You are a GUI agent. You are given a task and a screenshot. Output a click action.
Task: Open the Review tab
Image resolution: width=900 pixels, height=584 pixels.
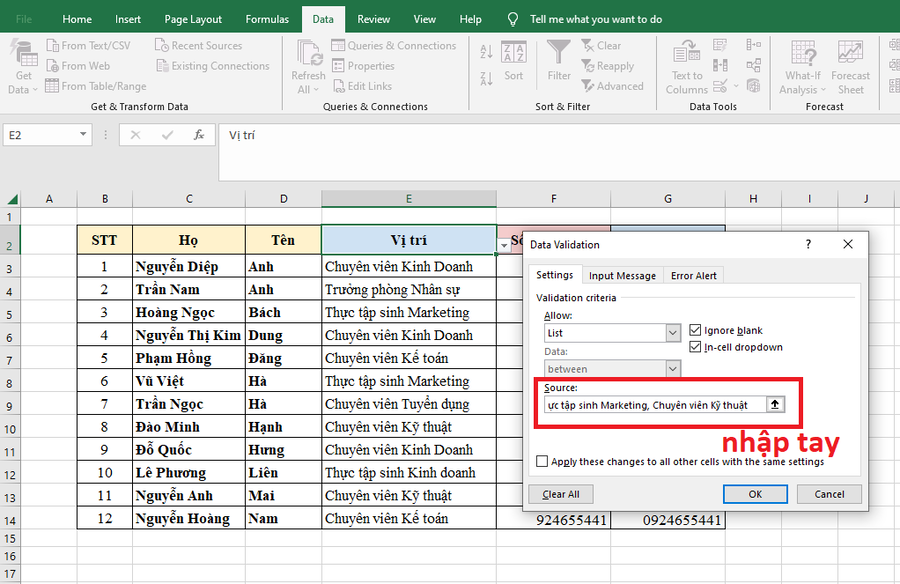374,20
